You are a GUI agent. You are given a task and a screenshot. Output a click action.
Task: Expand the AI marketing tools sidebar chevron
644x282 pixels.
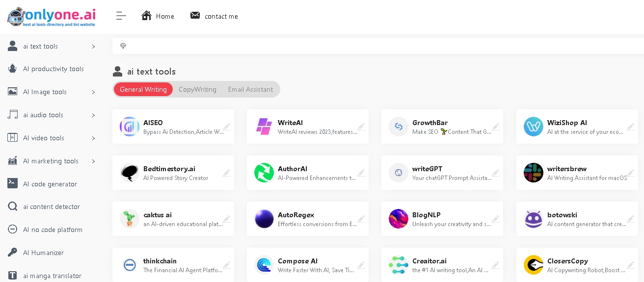coord(93,161)
